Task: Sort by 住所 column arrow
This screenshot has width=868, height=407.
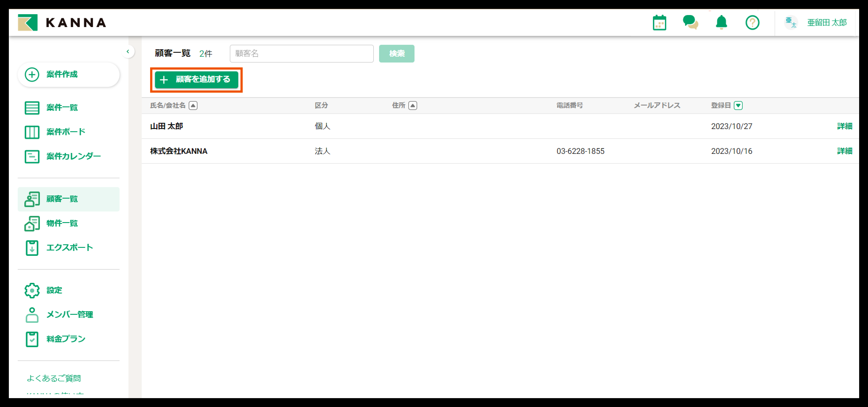Action: (x=413, y=106)
